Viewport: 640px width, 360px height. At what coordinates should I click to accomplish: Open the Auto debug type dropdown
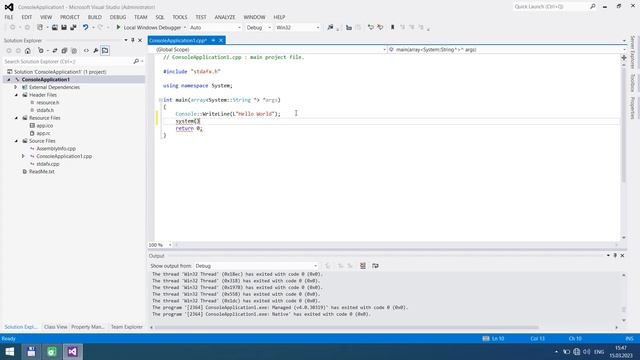point(216,27)
